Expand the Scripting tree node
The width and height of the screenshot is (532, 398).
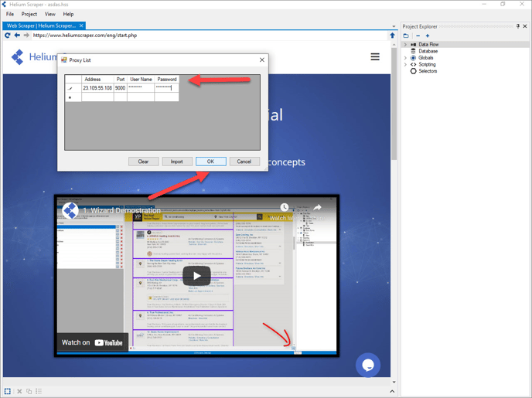click(405, 64)
